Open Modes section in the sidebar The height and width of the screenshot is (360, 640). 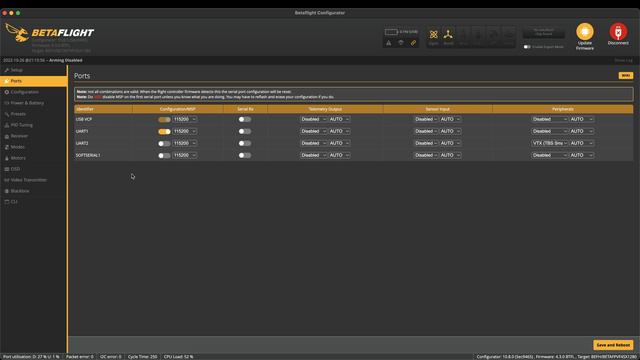tap(33, 147)
